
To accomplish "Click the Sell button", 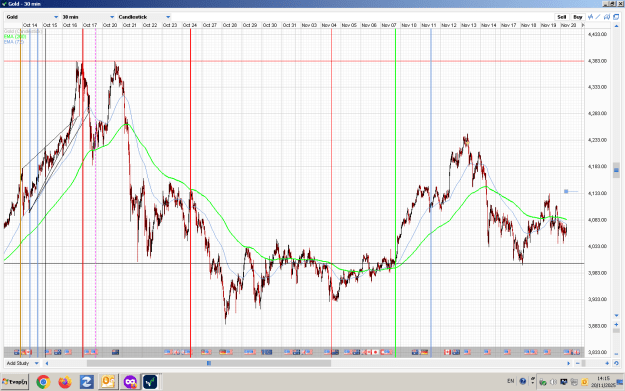I will coord(561,17).
